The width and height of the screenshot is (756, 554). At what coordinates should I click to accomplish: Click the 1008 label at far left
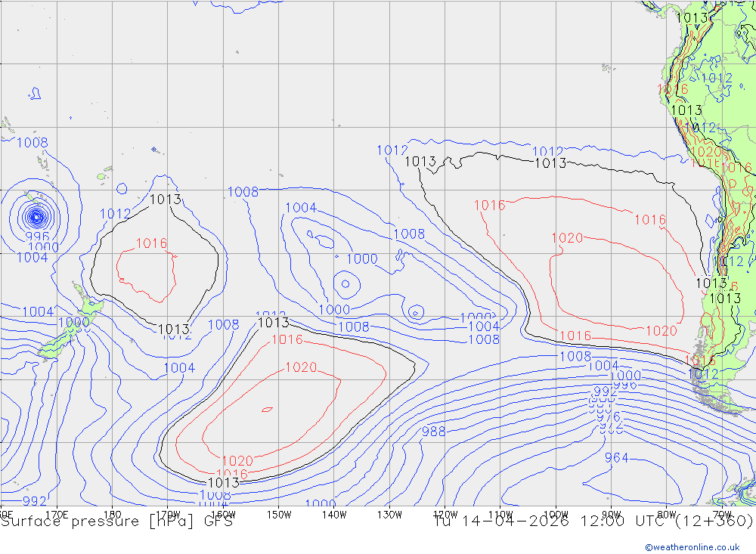click(33, 143)
